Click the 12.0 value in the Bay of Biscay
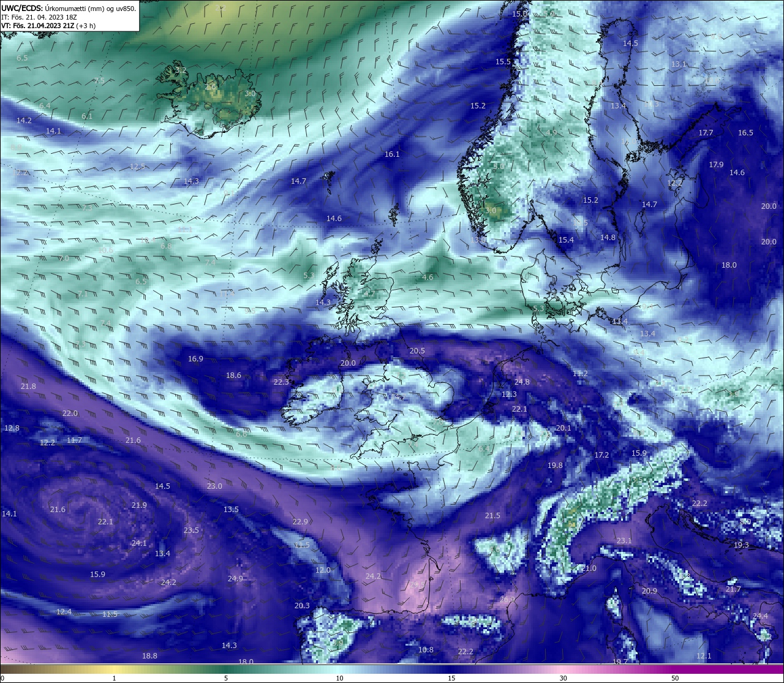Viewport: 784px width, 683px height. click(323, 570)
